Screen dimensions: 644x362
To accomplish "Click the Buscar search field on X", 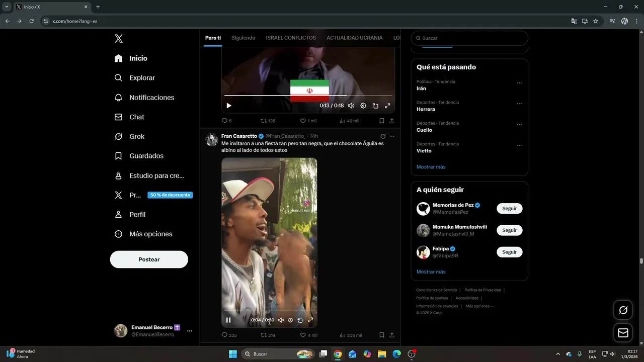I will click(x=469, y=38).
